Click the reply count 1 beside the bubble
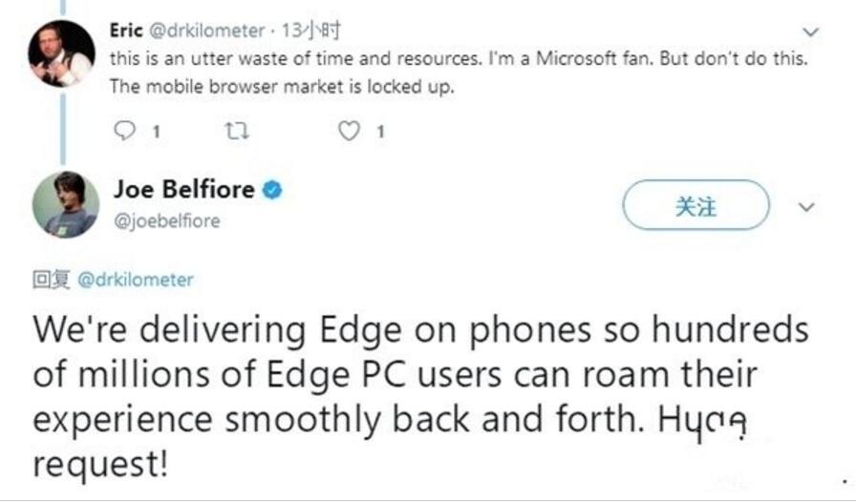This screenshot has height=504, width=856. [x=156, y=132]
